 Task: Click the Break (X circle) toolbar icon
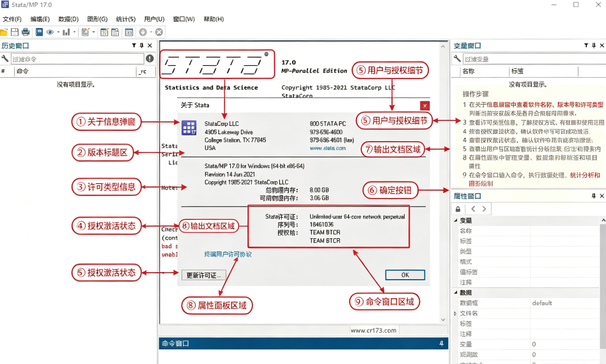coord(159,32)
